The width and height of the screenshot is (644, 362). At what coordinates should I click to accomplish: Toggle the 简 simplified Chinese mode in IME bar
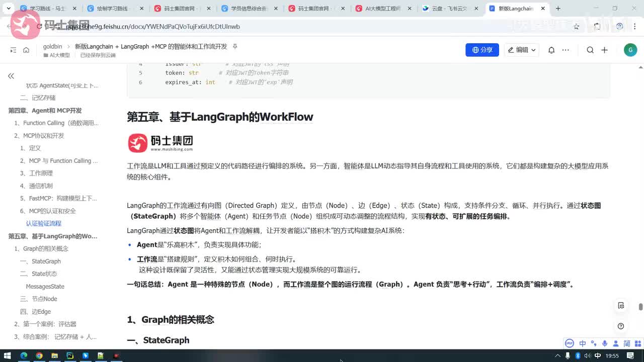pos(627,343)
